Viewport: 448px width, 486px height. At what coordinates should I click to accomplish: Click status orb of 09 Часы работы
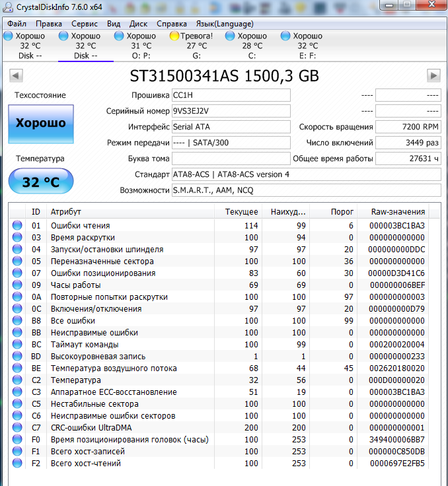pyautogui.click(x=17, y=285)
